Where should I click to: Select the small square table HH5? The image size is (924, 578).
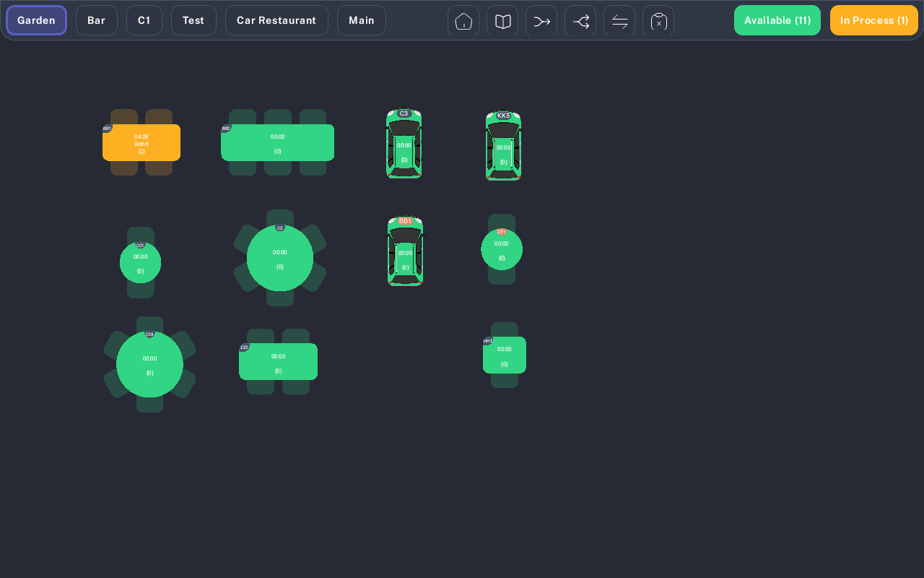[x=505, y=355]
